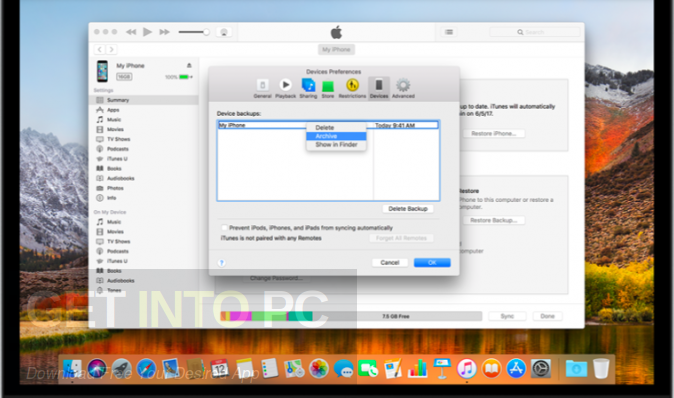Click the My iPhone device thumbnail
The width and height of the screenshot is (674, 398).
(102, 71)
